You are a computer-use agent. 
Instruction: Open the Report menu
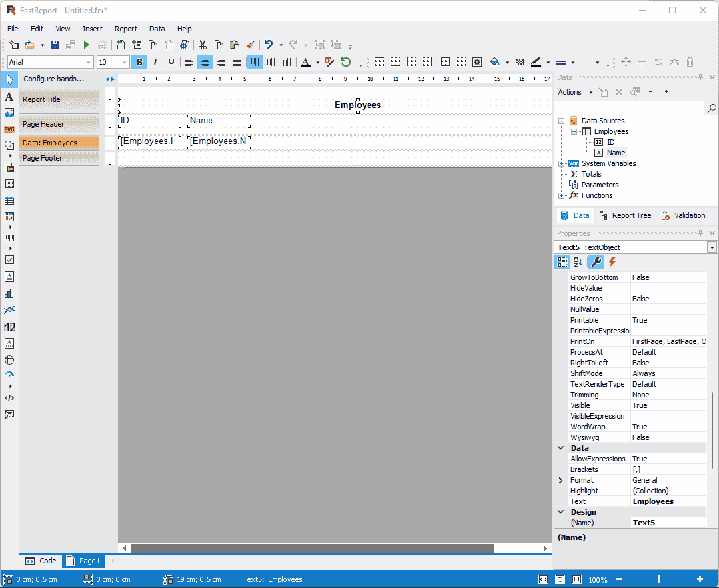pos(125,29)
